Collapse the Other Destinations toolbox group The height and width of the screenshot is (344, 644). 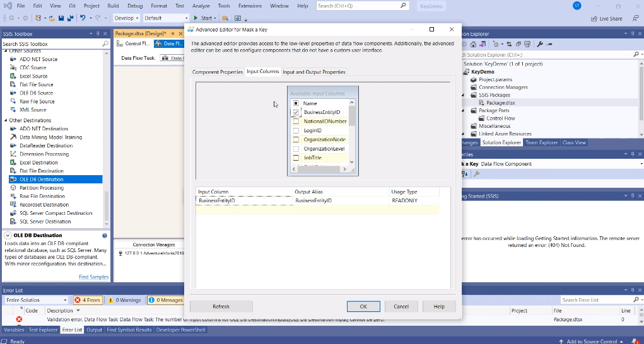point(6,120)
